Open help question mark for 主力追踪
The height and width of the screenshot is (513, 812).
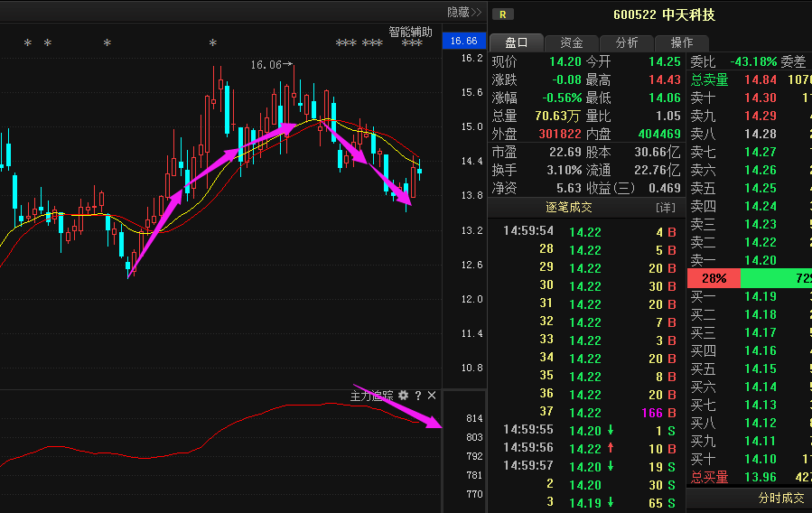pyautogui.click(x=418, y=396)
